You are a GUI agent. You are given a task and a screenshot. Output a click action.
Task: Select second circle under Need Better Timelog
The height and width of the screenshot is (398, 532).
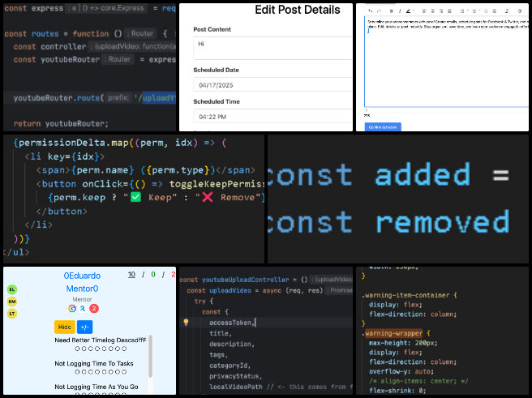point(84,349)
